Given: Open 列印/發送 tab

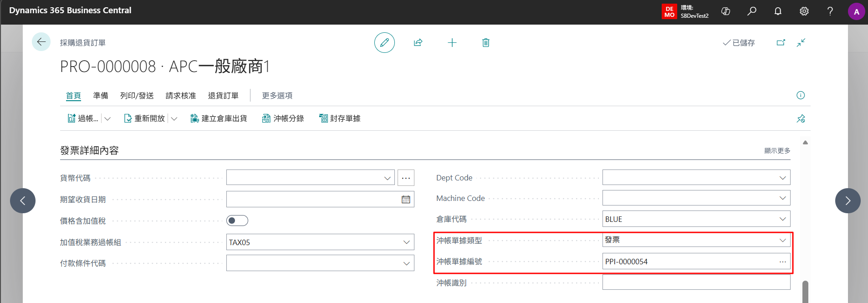Looking at the screenshot, I should [x=137, y=96].
